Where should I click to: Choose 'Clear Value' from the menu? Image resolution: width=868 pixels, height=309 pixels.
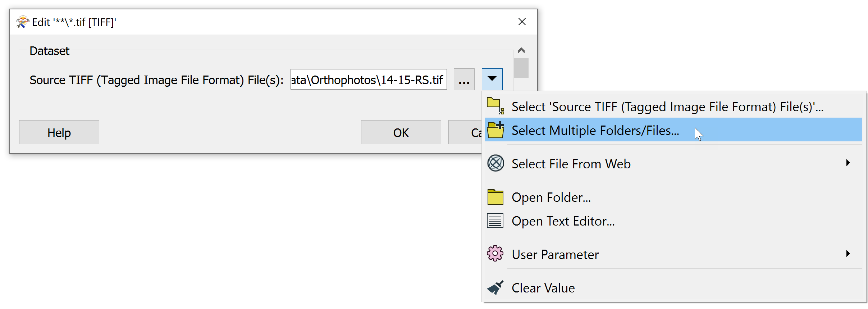coord(543,287)
